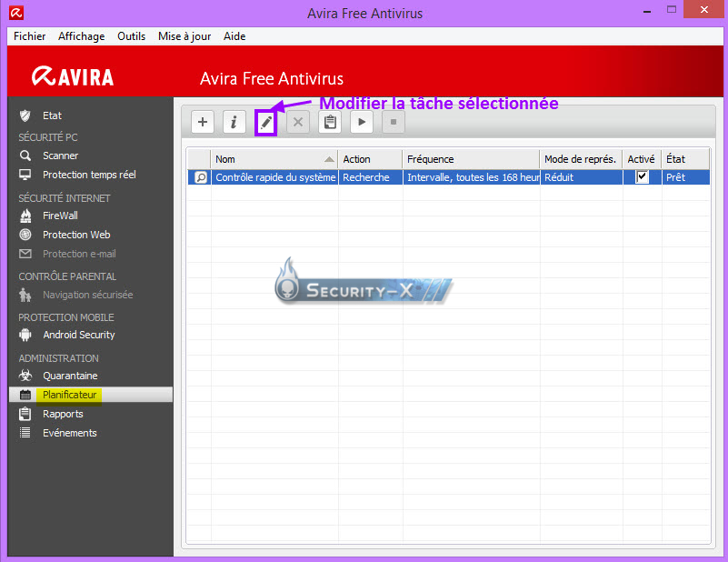Screen dimensions: 728x562
Task: Sort by Mode de représ. column header
Action: (x=582, y=159)
